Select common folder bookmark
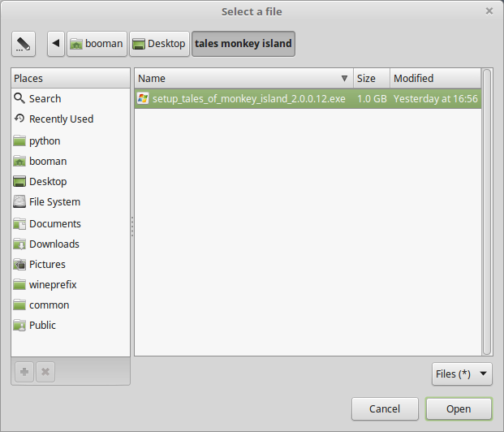 point(71,305)
